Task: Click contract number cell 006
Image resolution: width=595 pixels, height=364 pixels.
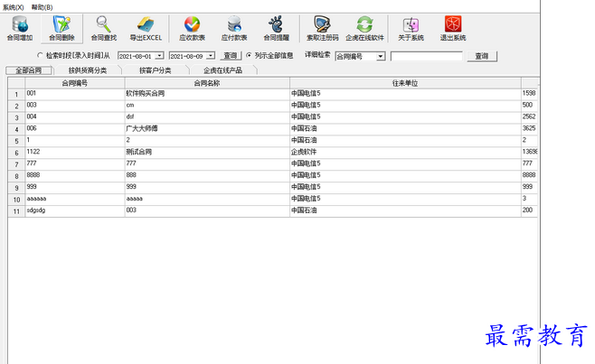Action: [x=75, y=129]
